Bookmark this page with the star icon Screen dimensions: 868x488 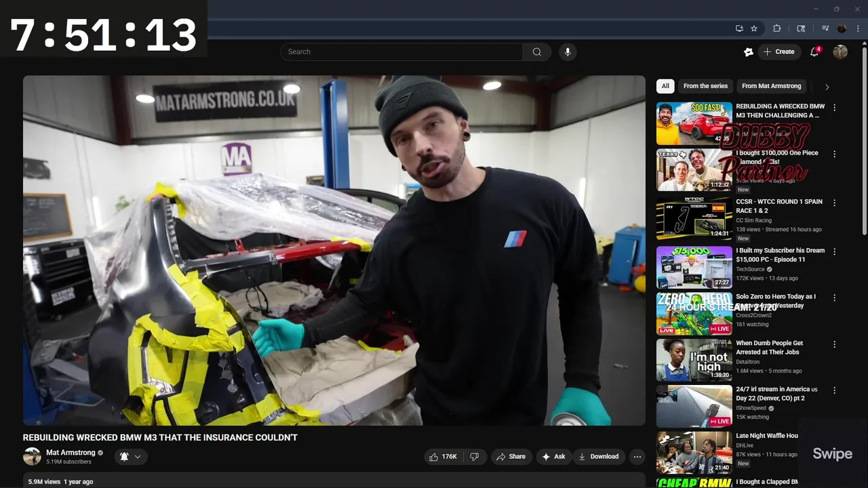coord(754,28)
